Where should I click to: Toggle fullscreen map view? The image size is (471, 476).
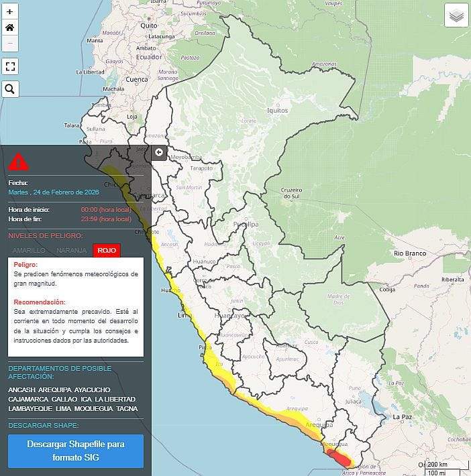point(10,66)
